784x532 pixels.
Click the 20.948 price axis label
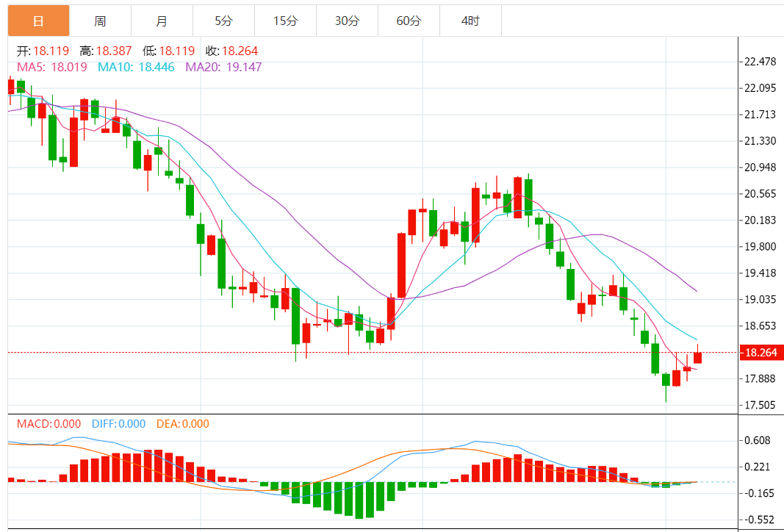coord(760,168)
